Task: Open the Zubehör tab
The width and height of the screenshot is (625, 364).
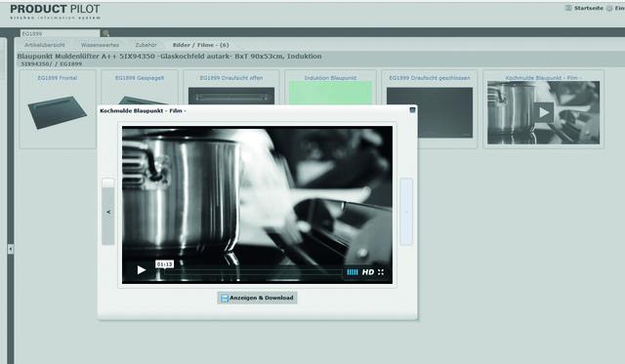Action: 146,45
